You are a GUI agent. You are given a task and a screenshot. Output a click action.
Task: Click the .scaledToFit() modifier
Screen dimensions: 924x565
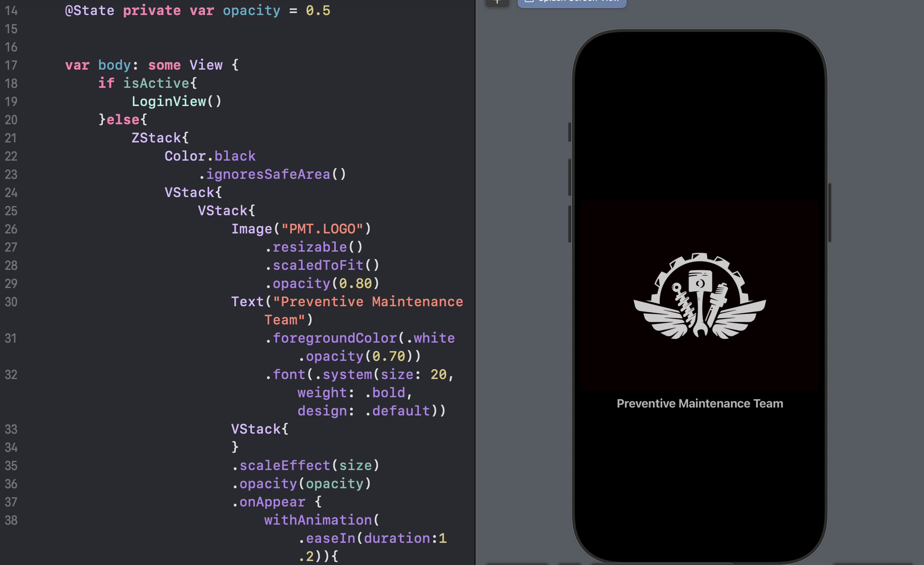point(322,265)
